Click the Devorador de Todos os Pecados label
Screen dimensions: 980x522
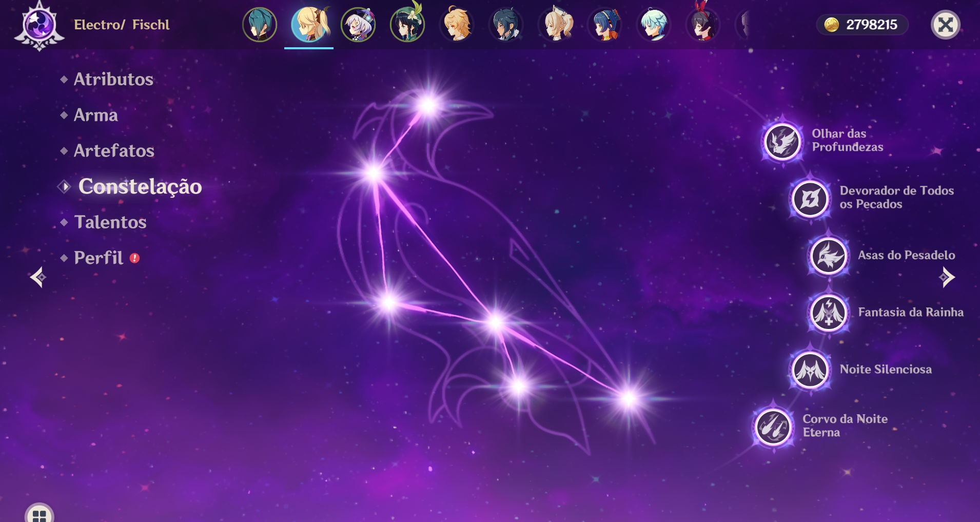pos(897,197)
